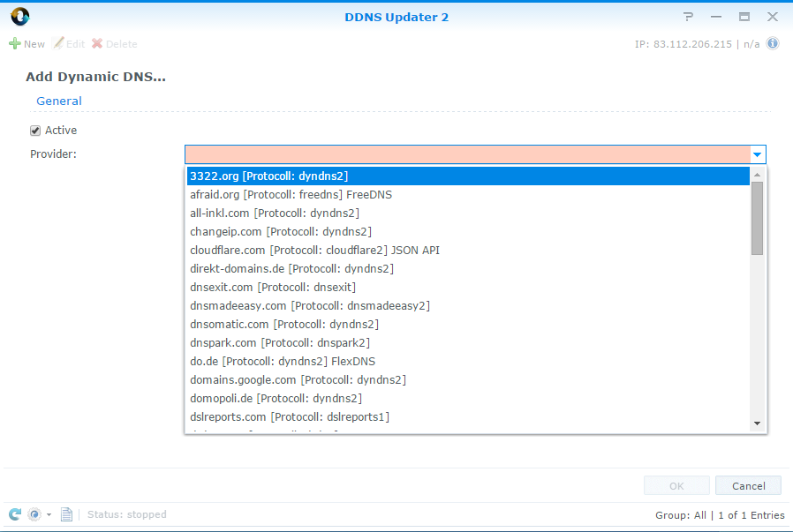Uncheck the Active checkbox

point(35,131)
